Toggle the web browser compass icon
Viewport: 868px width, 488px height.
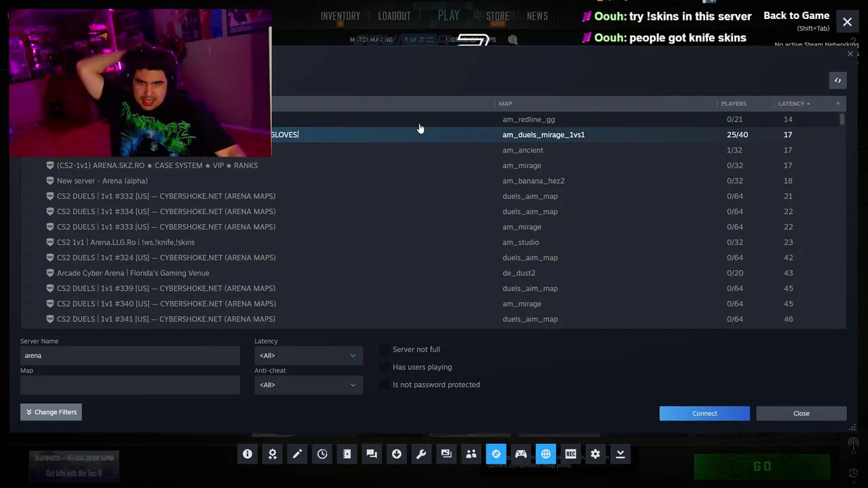496,454
